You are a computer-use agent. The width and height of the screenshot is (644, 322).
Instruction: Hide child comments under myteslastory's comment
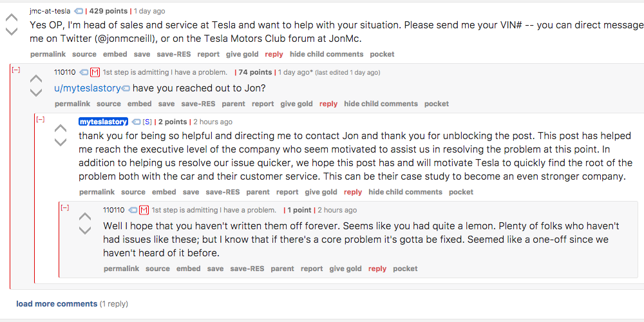tap(405, 192)
